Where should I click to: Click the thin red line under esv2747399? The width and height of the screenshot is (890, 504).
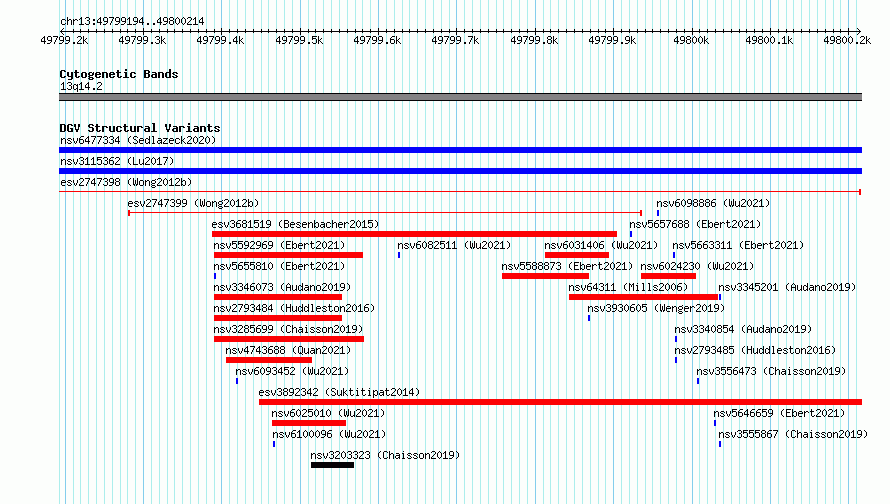tap(385, 213)
